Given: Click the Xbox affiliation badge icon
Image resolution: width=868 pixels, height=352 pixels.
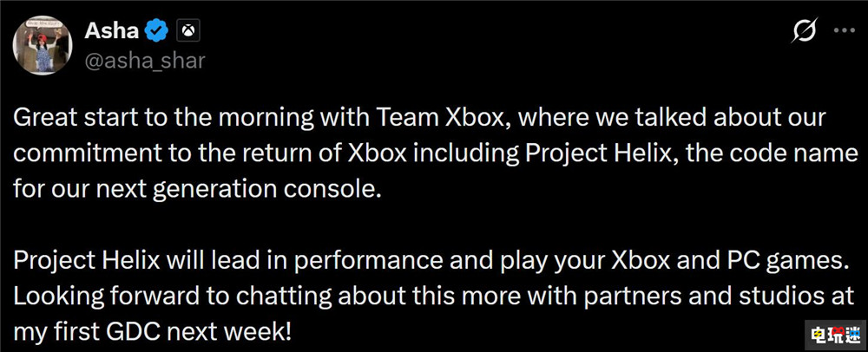Looking at the screenshot, I should coord(187,32).
